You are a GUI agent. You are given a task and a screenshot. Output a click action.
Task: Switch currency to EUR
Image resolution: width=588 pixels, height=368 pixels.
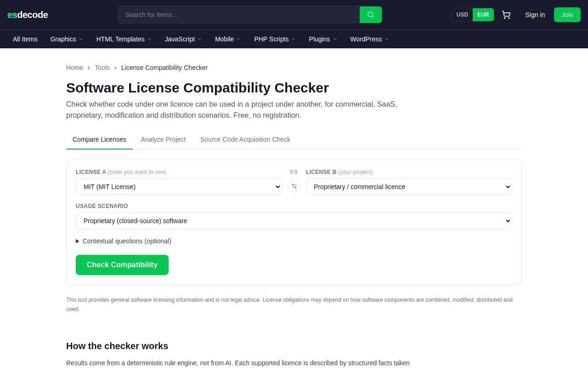click(483, 15)
